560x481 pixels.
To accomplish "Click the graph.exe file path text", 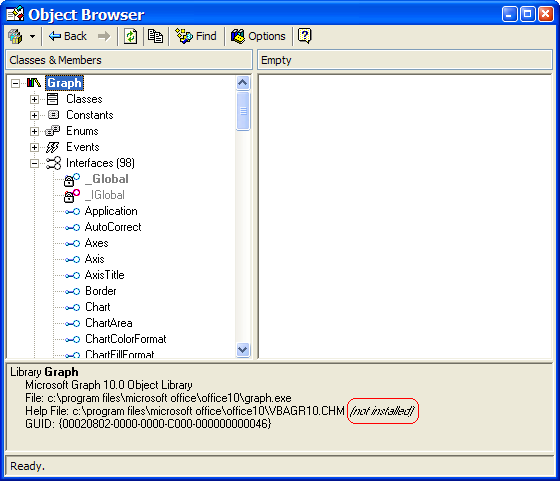I will (x=169, y=398).
